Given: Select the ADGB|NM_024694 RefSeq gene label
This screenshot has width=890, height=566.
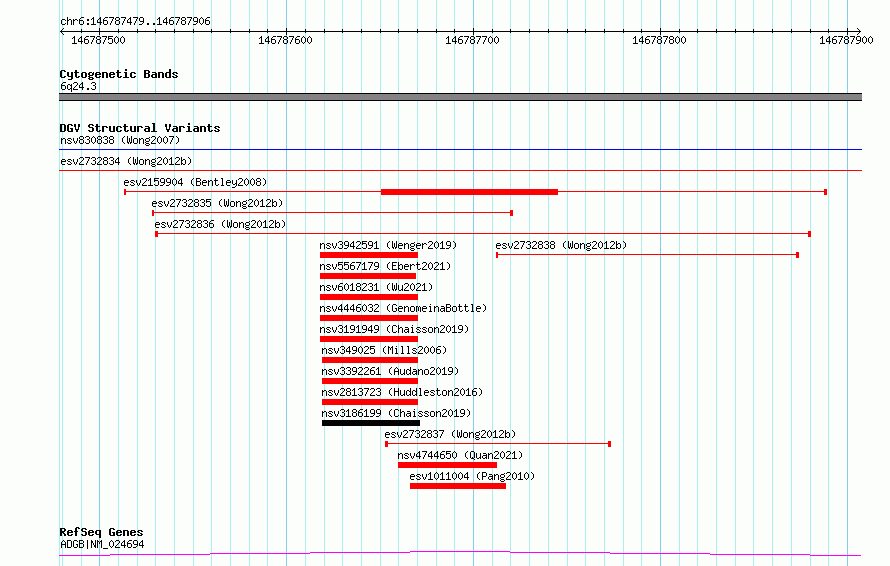Looking at the screenshot, I should pyautogui.click(x=102, y=544).
